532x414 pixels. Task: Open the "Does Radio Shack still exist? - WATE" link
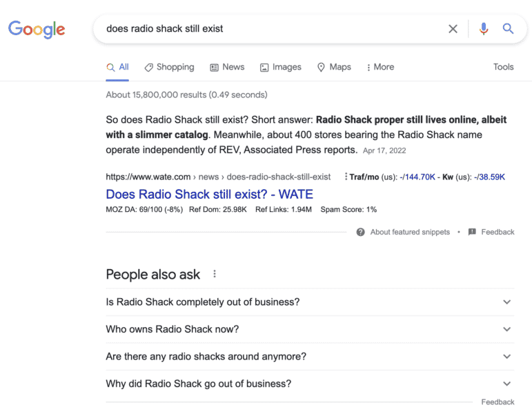tap(209, 194)
